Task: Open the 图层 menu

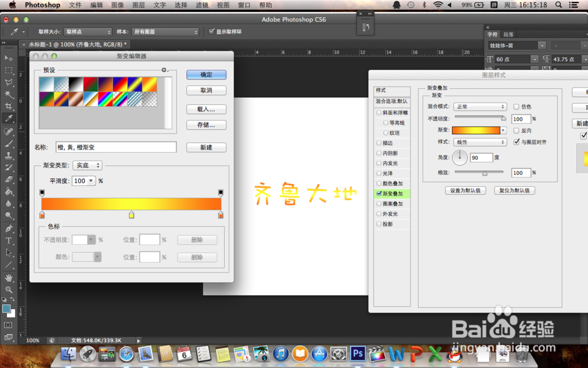Action: pyautogui.click(x=138, y=5)
